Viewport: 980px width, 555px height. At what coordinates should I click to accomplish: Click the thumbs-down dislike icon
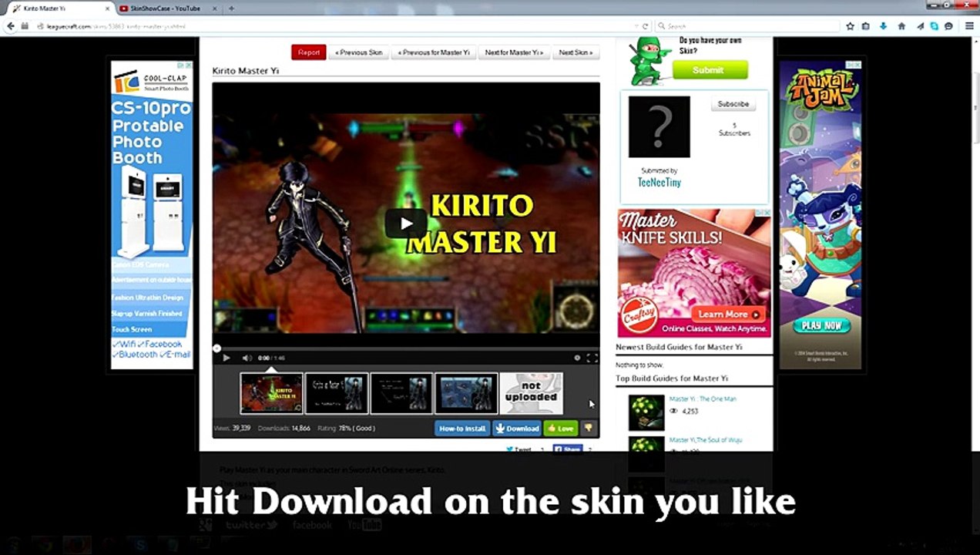click(x=588, y=429)
